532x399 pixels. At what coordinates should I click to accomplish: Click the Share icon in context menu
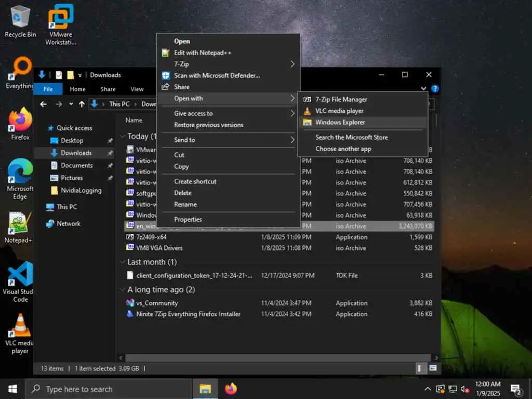(166, 87)
